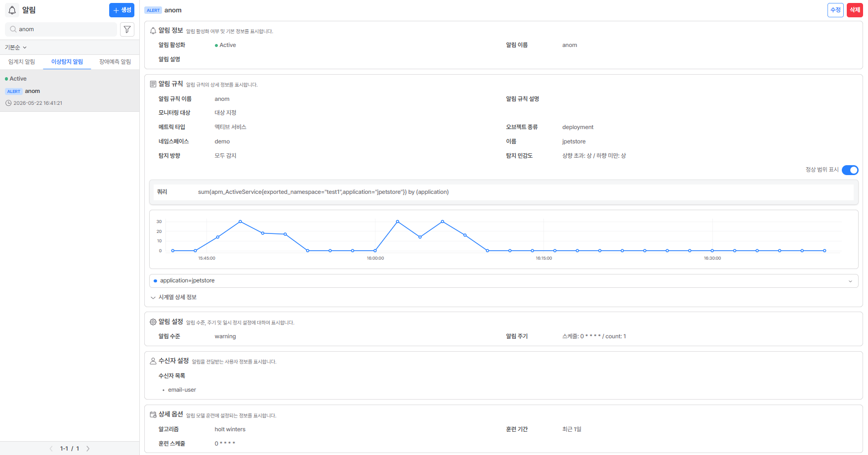Open the filter funnel icon
This screenshot has width=868, height=455.
127,29
